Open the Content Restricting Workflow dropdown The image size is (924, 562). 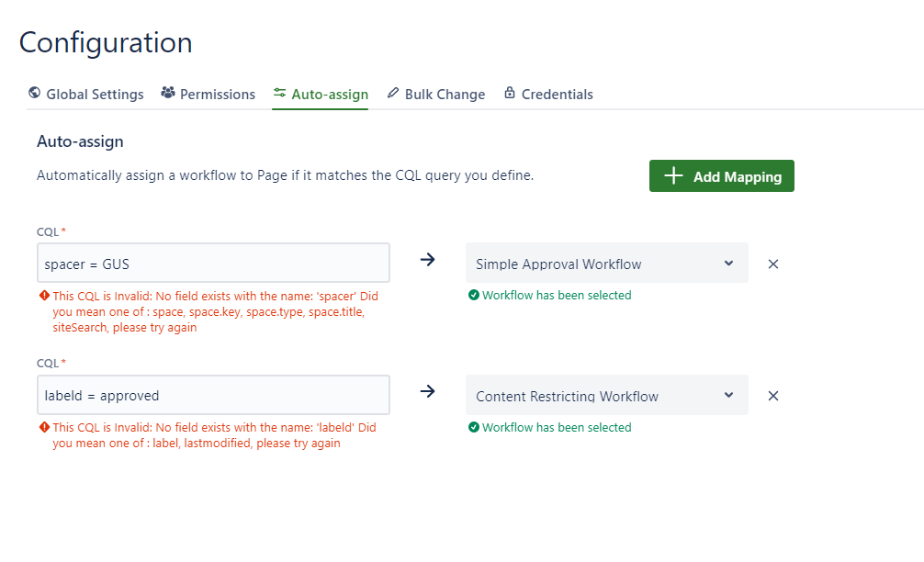click(x=606, y=396)
